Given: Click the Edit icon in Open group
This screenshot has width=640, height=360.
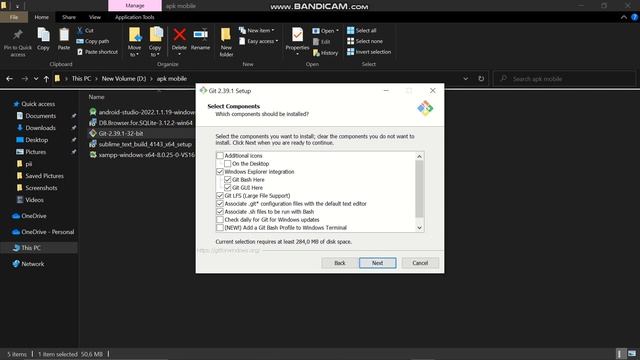Looking at the screenshot, I should coord(316,42).
